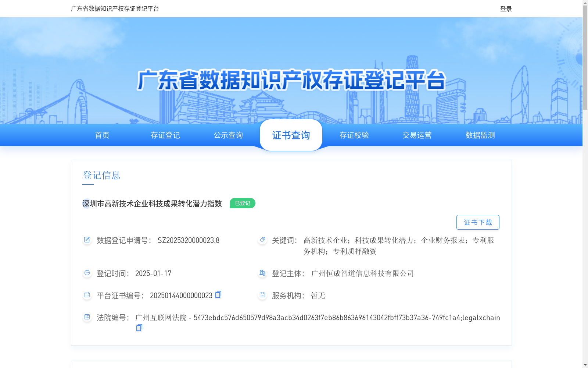
Task: Click the calendar icon beside 服务机构
Action: coord(262,295)
